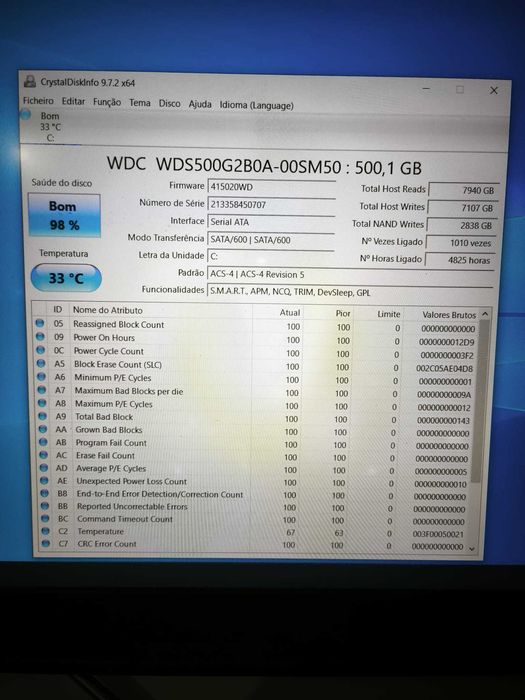This screenshot has width=525, height=700.
Task: Click raw value 0000000012D9
Action: [446, 342]
